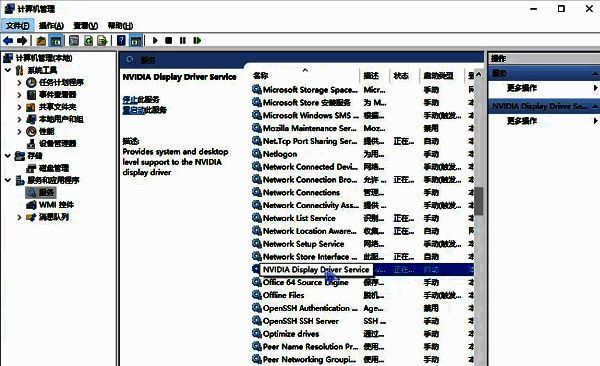Viewport: 600px width, 366px height.
Task: Click the blue Help question-mark icon
Action: [x=121, y=40]
